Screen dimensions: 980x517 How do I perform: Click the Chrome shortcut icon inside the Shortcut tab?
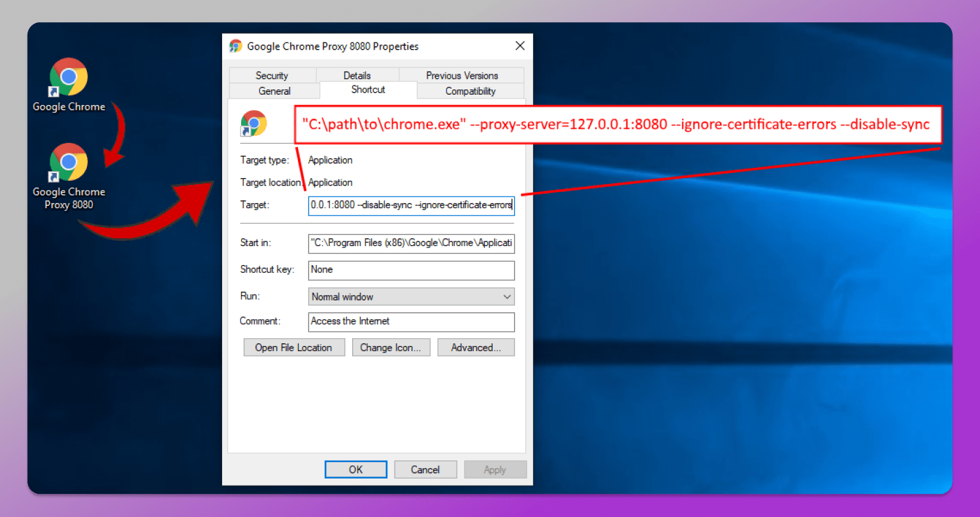[x=253, y=123]
